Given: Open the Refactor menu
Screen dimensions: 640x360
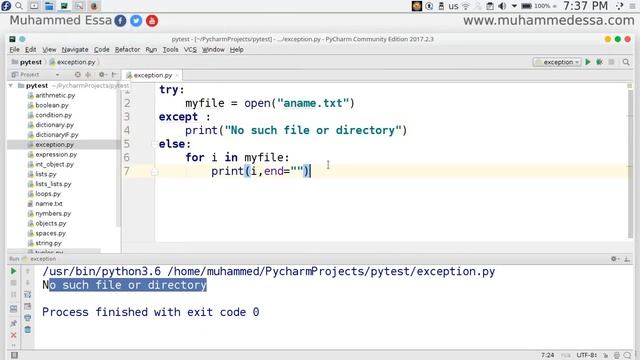Looking at the screenshot, I should click(x=127, y=49).
